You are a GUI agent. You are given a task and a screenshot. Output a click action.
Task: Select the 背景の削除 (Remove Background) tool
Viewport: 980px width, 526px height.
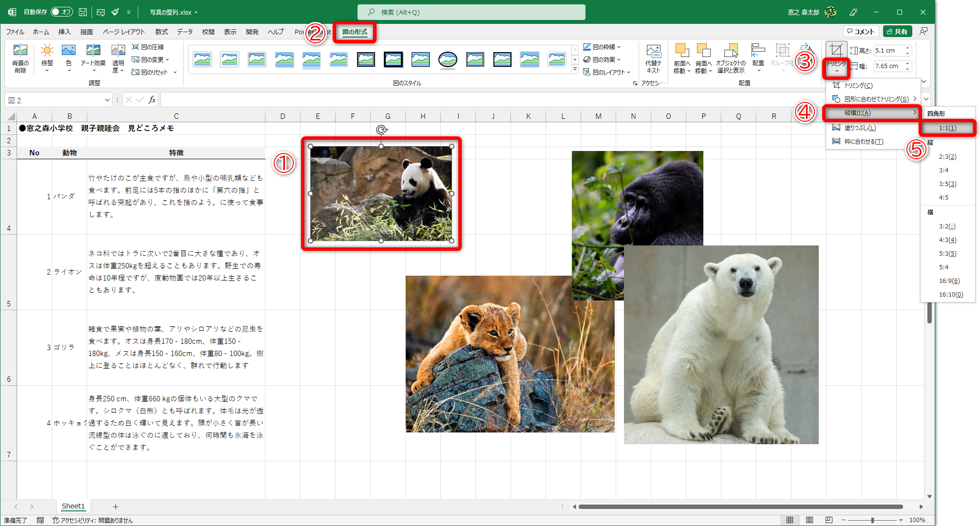point(20,58)
